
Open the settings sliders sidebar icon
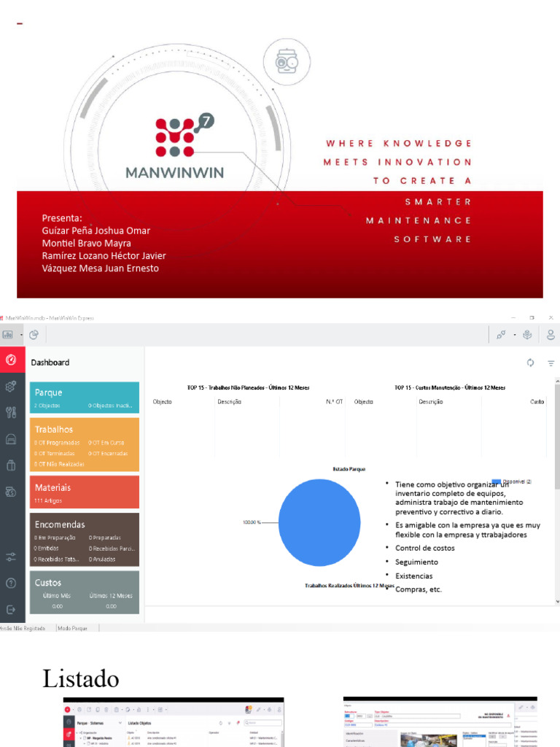pos(11,557)
